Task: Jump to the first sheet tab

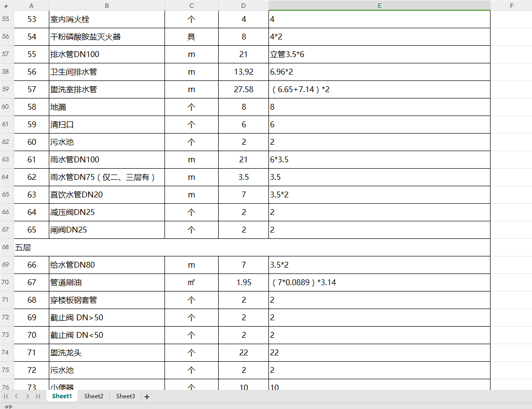Action: [6, 396]
